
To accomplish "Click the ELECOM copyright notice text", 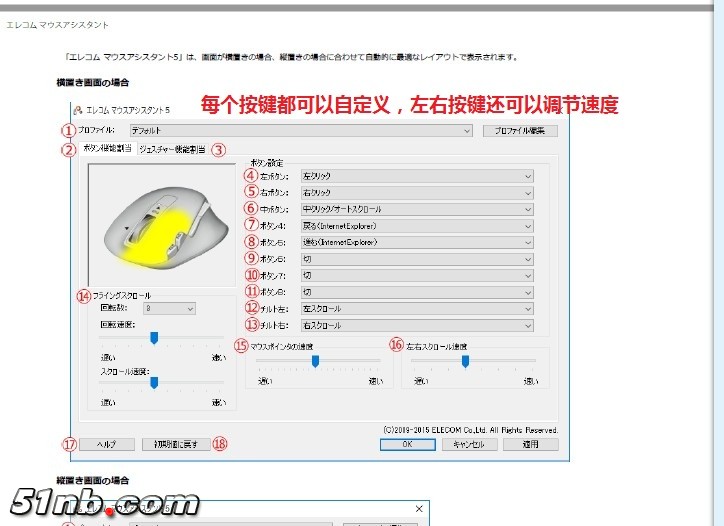I will pyautogui.click(x=471, y=430).
